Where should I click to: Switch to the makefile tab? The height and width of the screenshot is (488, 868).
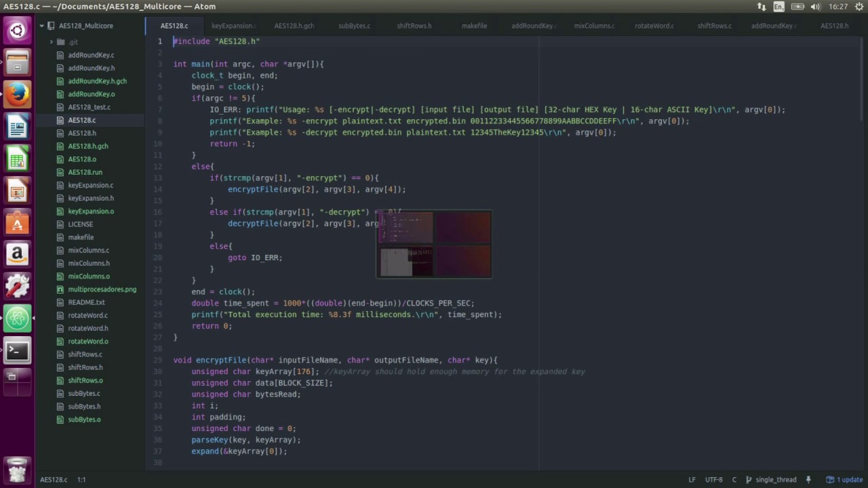[x=474, y=26]
